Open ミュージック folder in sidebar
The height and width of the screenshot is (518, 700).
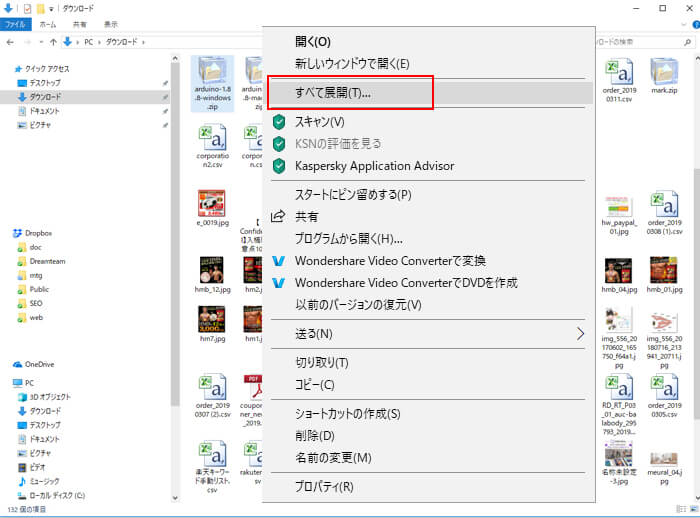click(x=46, y=481)
